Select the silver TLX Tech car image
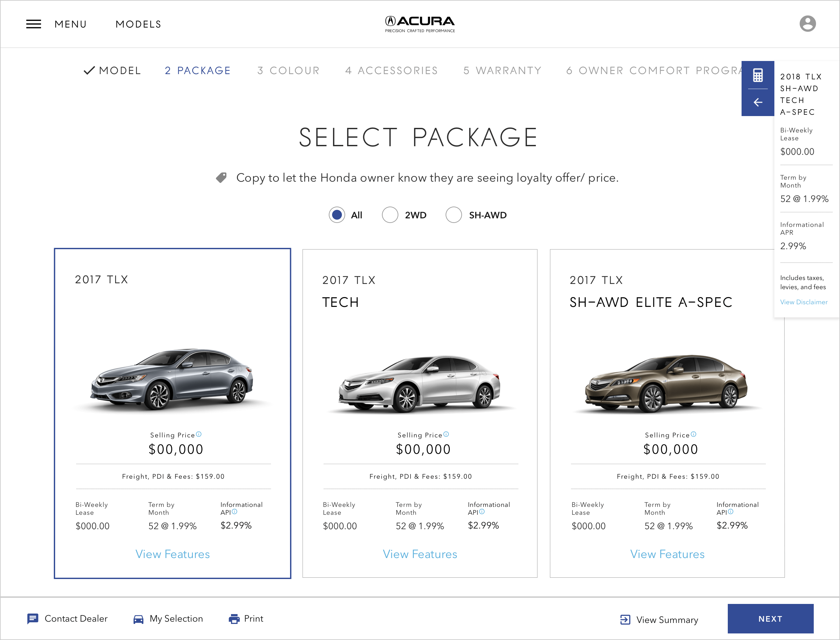This screenshot has height=640, width=840. [419, 384]
